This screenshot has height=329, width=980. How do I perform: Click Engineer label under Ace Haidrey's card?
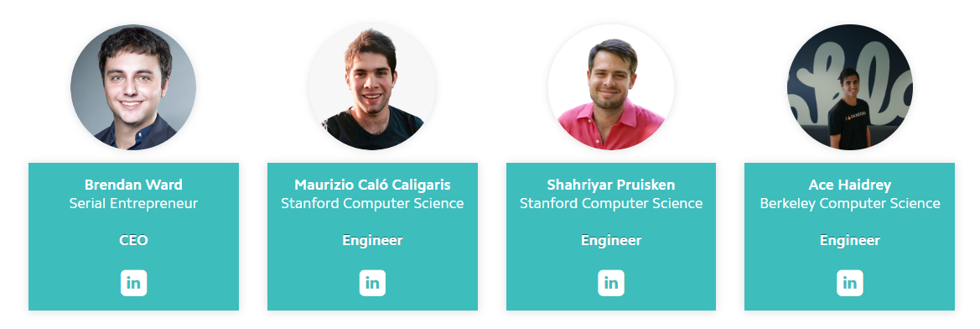[x=850, y=240]
